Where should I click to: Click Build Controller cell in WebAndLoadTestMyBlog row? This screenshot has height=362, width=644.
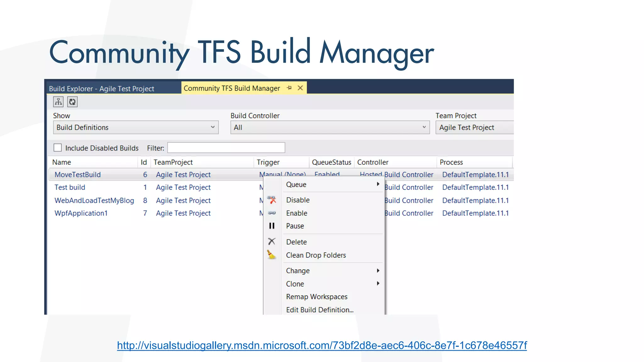(x=409, y=200)
